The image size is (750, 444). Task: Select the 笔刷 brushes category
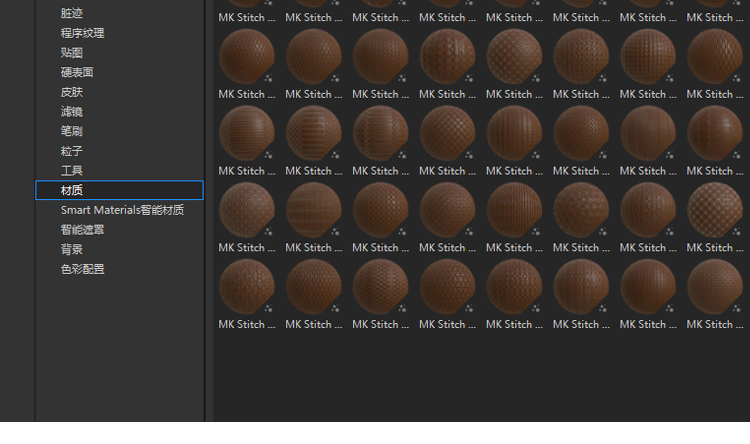click(72, 131)
